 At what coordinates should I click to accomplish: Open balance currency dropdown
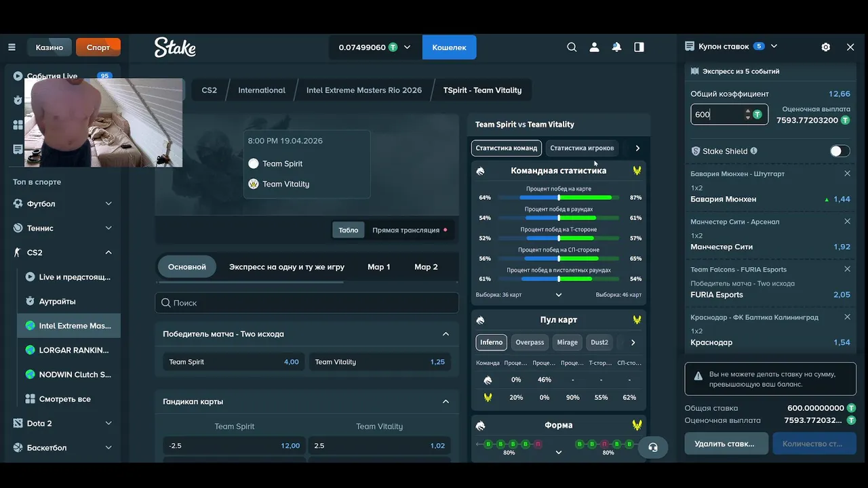click(407, 47)
